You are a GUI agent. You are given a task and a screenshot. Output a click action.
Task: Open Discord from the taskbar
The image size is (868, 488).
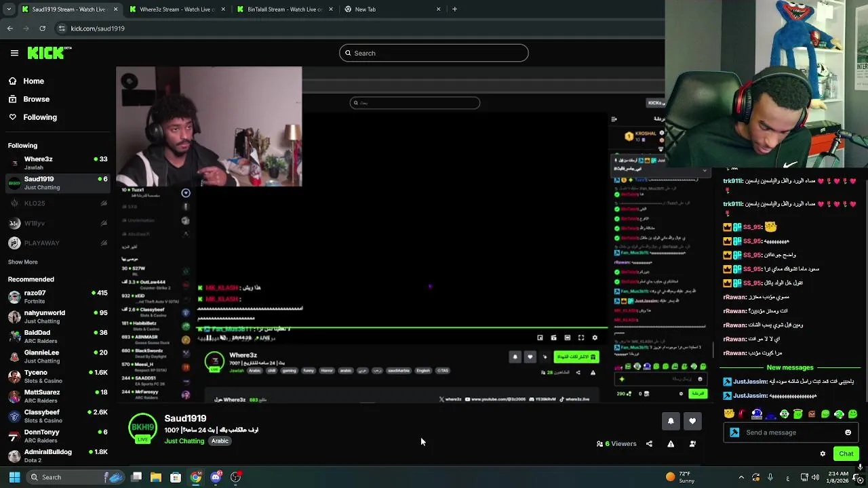(x=216, y=477)
